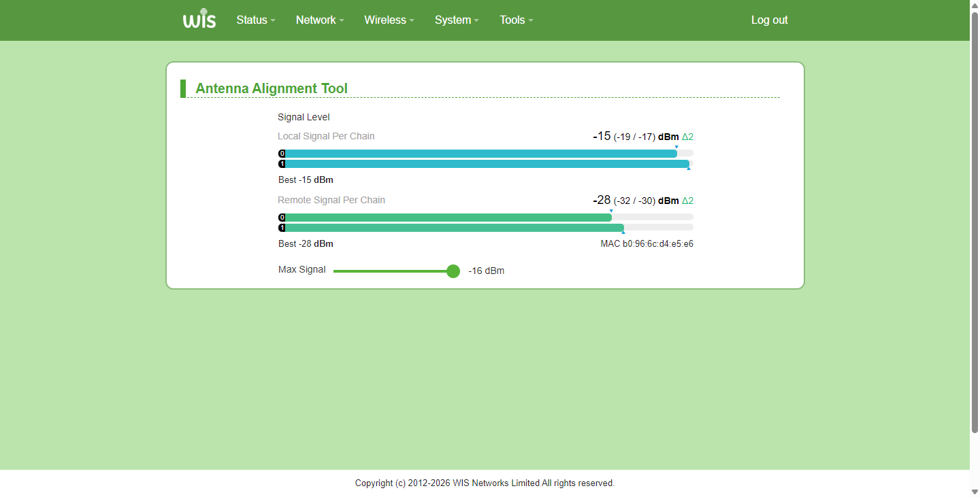980x497 pixels.
Task: Click the copyright WIS Networks text
Action: coord(485,483)
